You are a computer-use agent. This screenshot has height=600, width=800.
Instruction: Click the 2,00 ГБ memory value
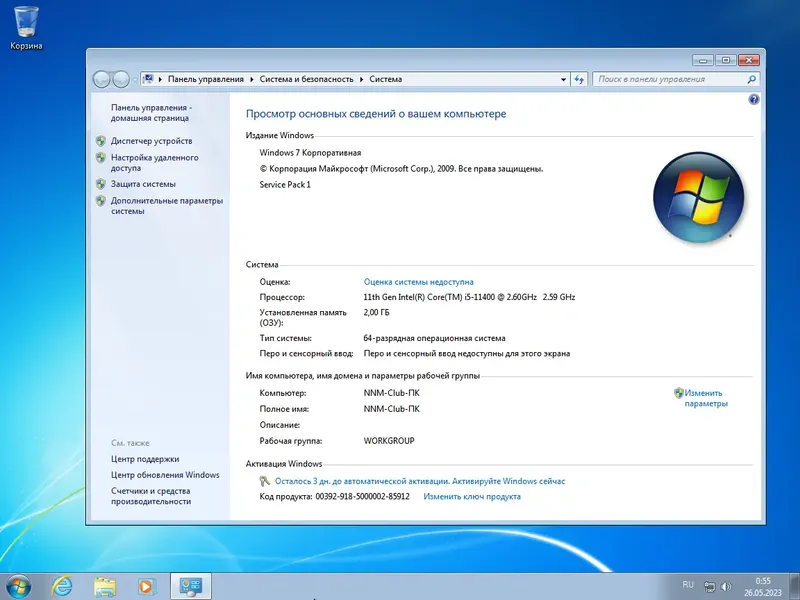(376, 312)
